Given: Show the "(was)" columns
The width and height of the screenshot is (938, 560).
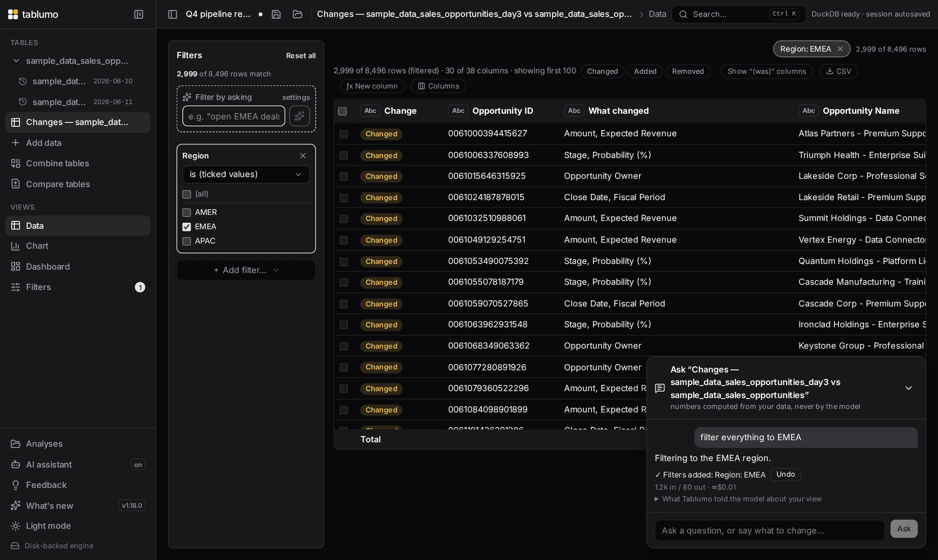Looking at the screenshot, I should [767, 71].
